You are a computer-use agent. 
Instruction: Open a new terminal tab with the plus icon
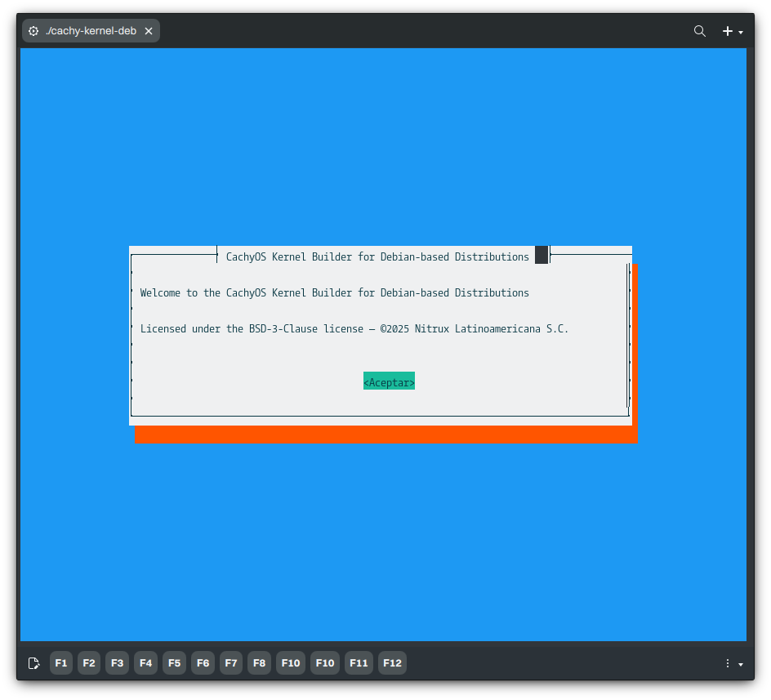(726, 30)
